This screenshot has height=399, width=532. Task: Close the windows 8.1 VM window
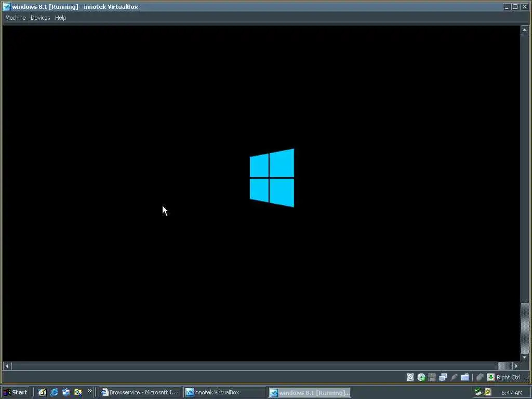pyautogui.click(x=524, y=7)
